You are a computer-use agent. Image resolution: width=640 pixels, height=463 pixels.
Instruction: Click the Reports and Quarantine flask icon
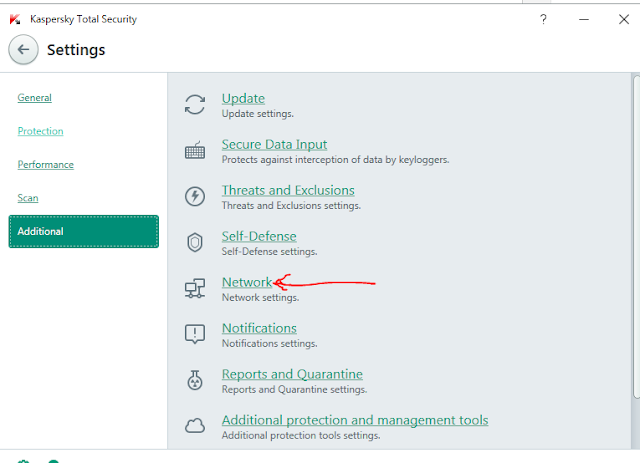[196, 380]
